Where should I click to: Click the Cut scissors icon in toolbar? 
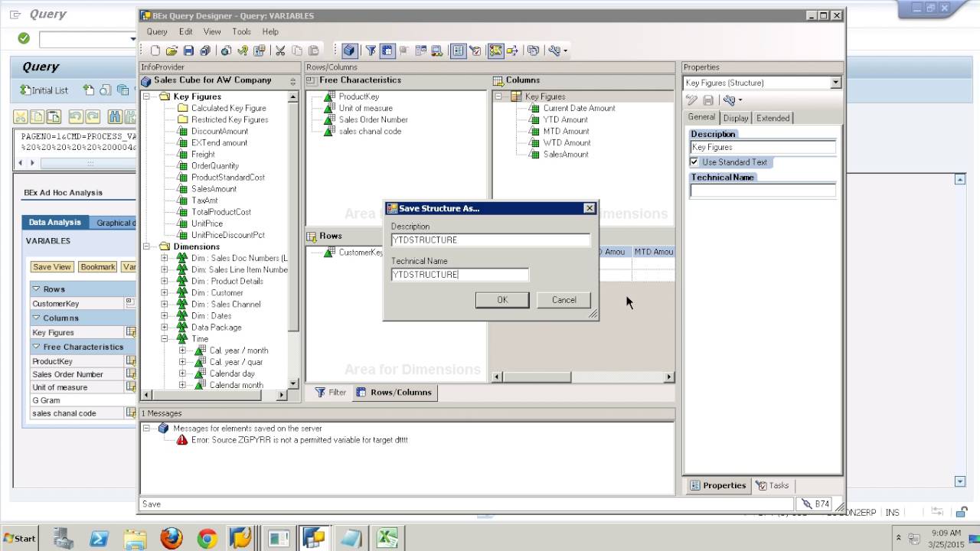point(280,51)
